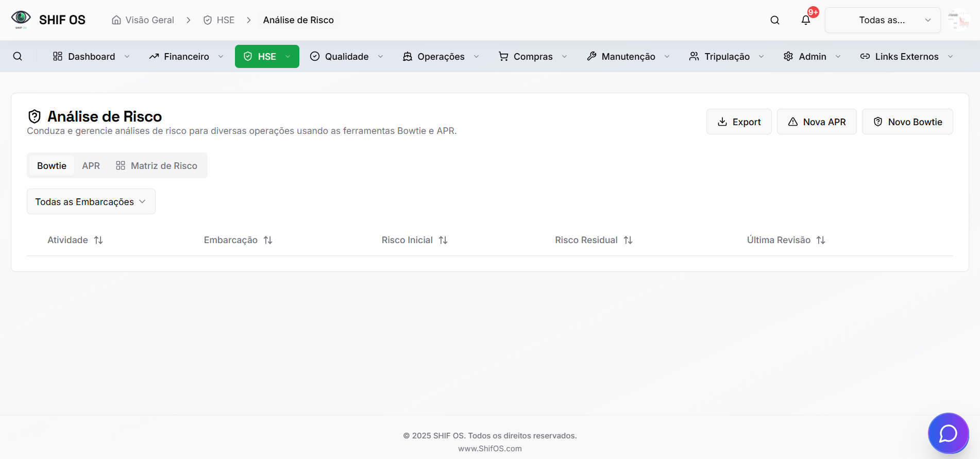Open search in the navigation bar
This screenshot has width=980, height=459.
(18, 56)
